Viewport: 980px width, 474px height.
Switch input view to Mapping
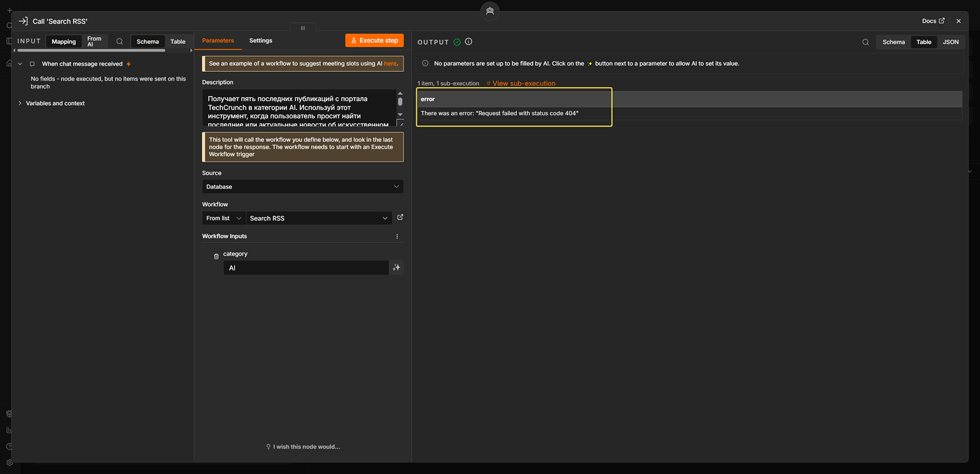pos(64,42)
